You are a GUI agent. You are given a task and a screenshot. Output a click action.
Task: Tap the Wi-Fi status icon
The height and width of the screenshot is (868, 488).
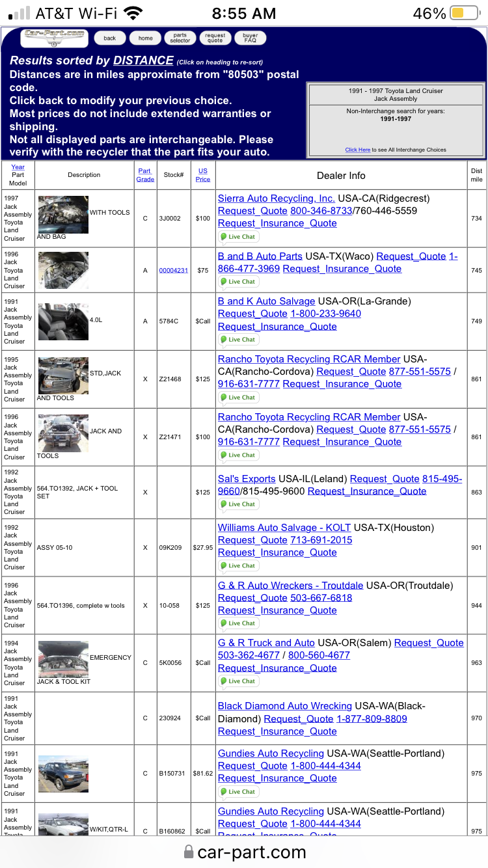tap(133, 13)
